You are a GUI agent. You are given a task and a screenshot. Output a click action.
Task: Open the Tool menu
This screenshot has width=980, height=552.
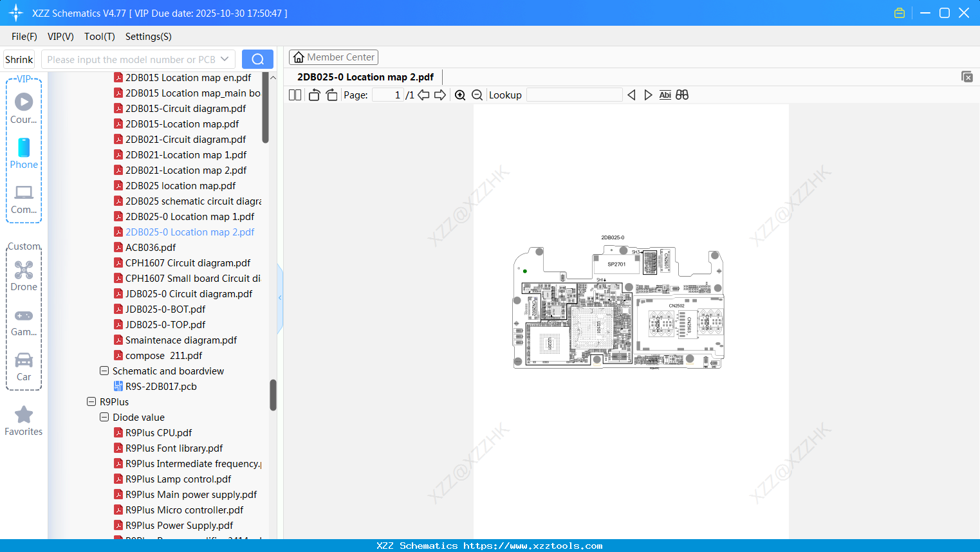pos(99,37)
